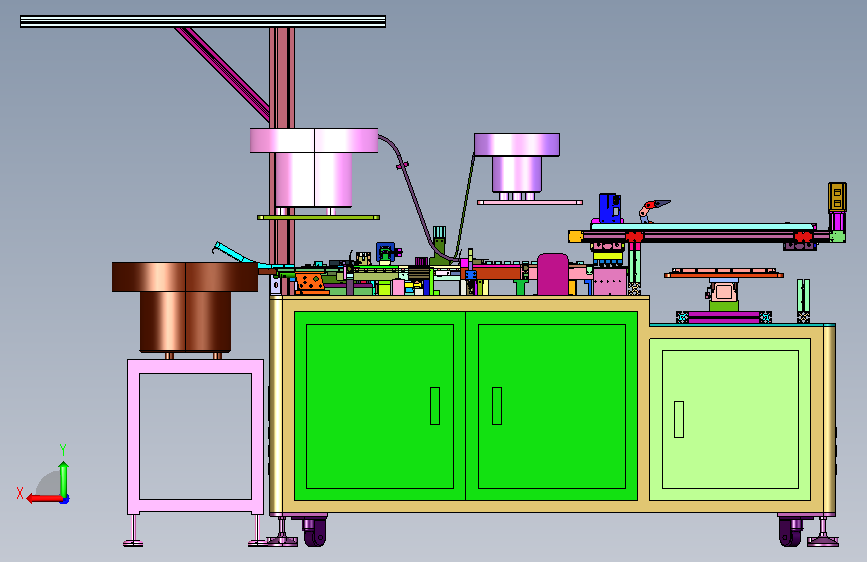867x562 pixels.
Task: Pick the handle on the light green door
Action: (x=679, y=419)
